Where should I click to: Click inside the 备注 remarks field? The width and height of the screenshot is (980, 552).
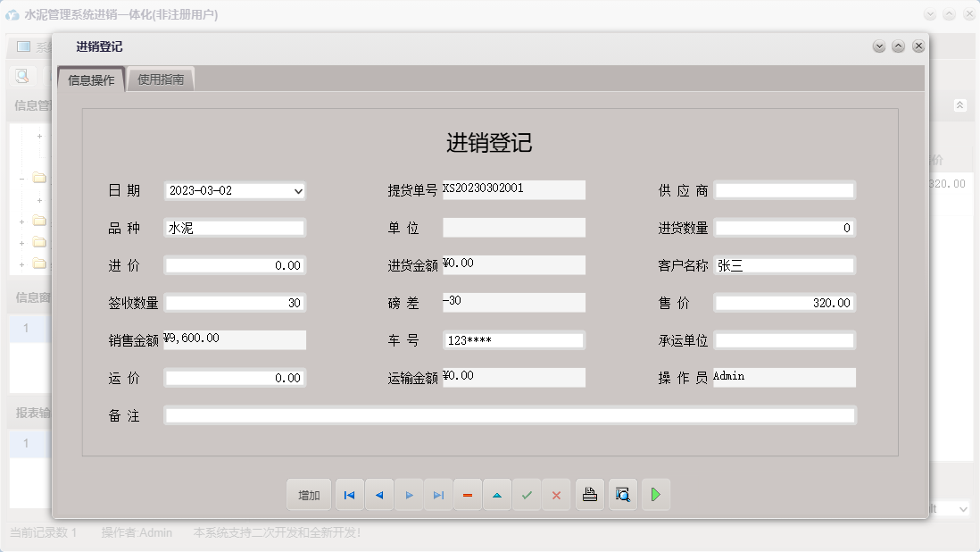509,414
